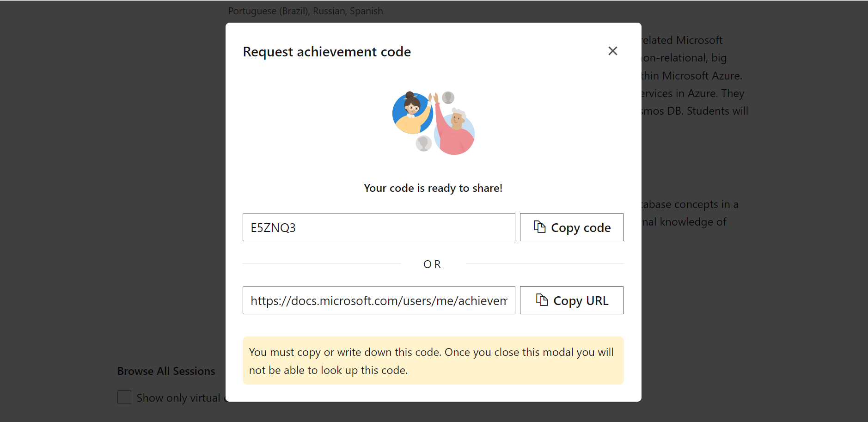The height and width of the screenshot is (422, 868).
Task: Click the OR divider label
Action: coord(433,264)
